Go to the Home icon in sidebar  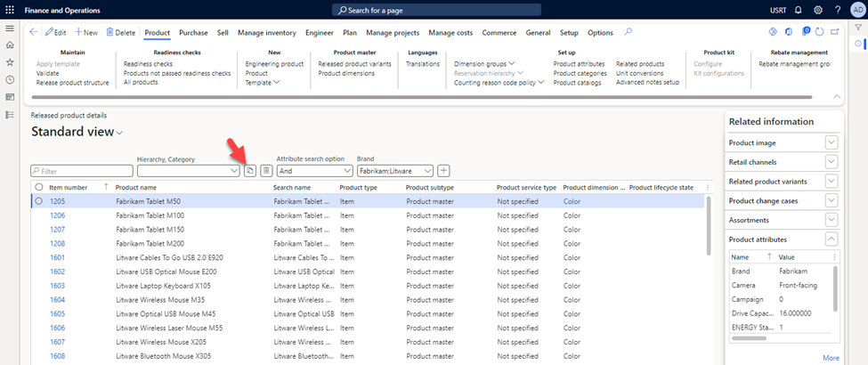coord(10,45)
